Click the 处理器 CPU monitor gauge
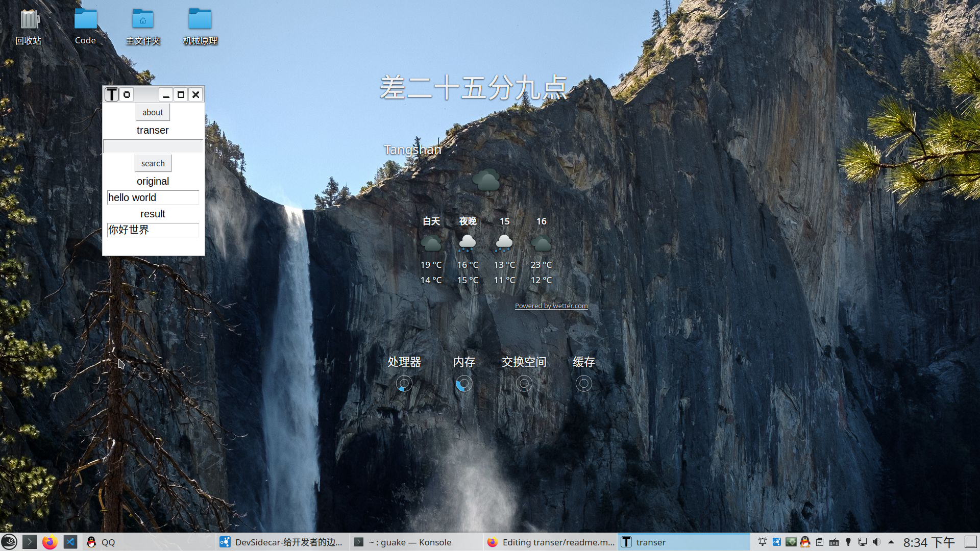This screenshot has width=980, height=551. point(404,384)
